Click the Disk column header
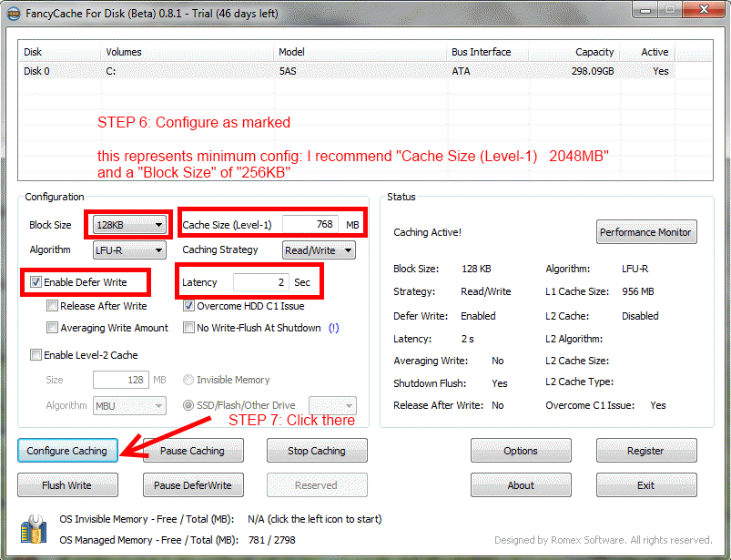The height and width of the screenshot is (560, 731). point(59,52)
